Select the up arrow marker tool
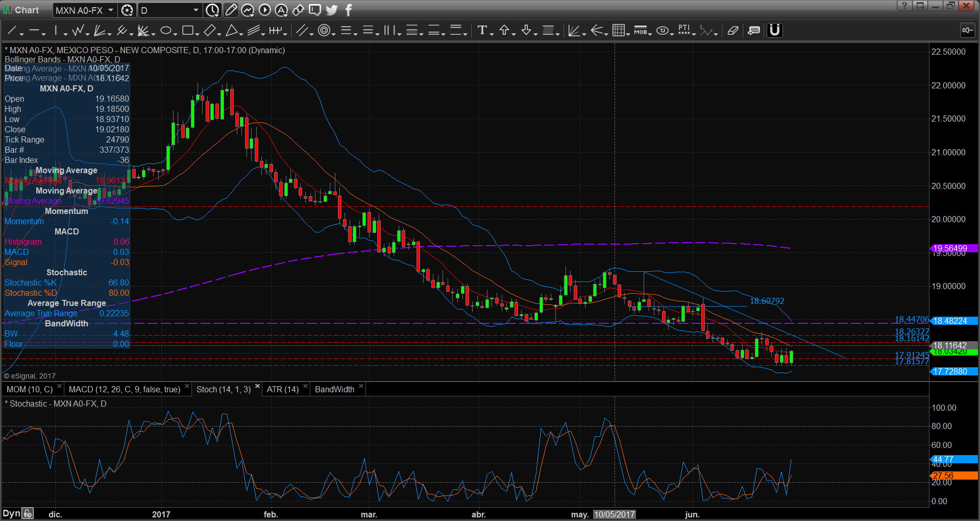The width and height of the screenshot is (980, 521). [x=504, y=31]
